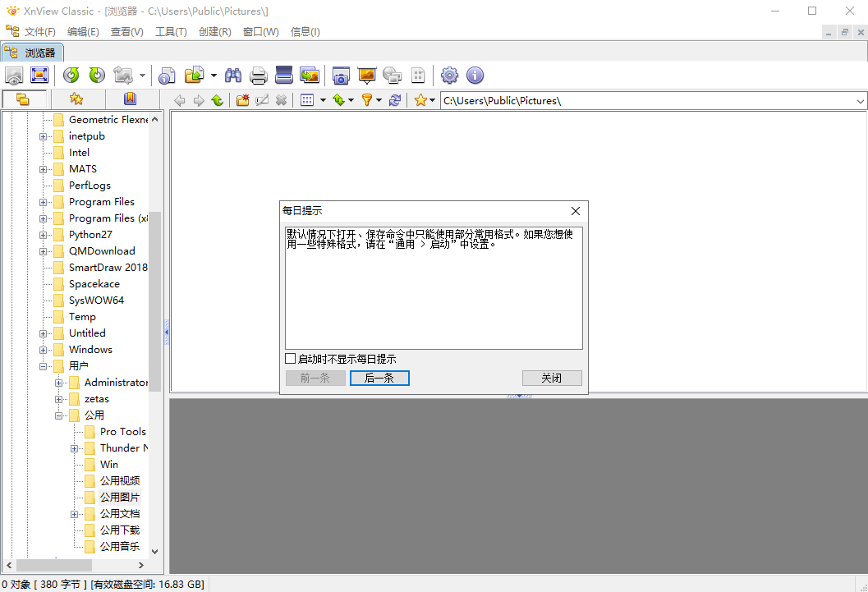Open the file properties info page icon
The image size is (868, 592).
click(167, 76)
